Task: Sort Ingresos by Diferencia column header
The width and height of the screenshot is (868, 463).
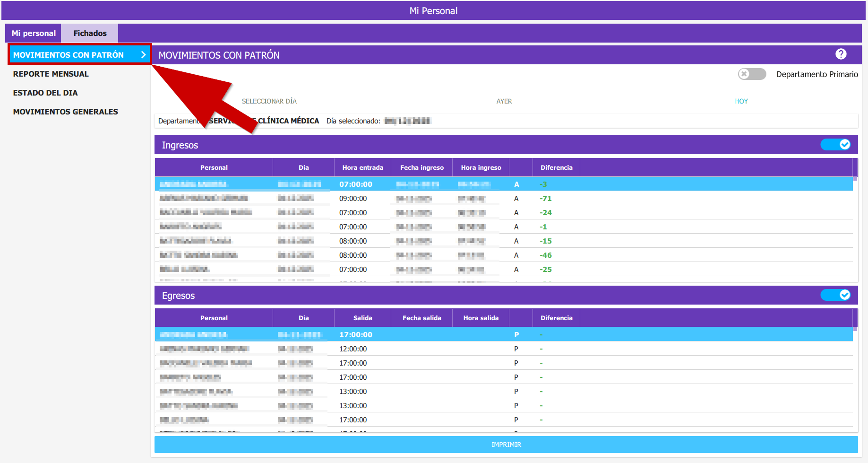Action: click(x=556, y=167)
